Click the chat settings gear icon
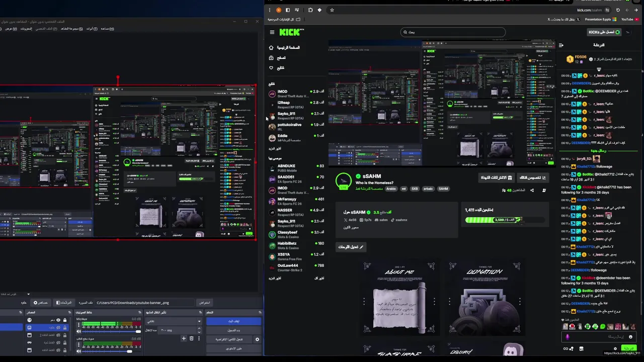 [615, 348]
